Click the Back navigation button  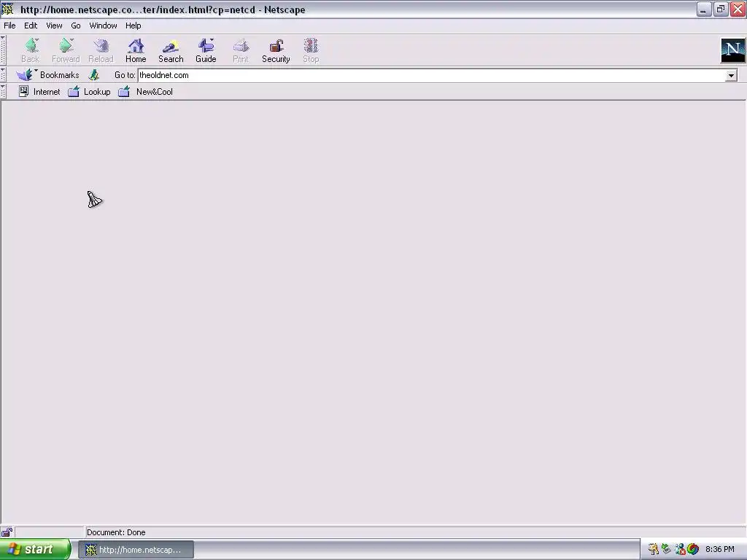coord(31,50)
